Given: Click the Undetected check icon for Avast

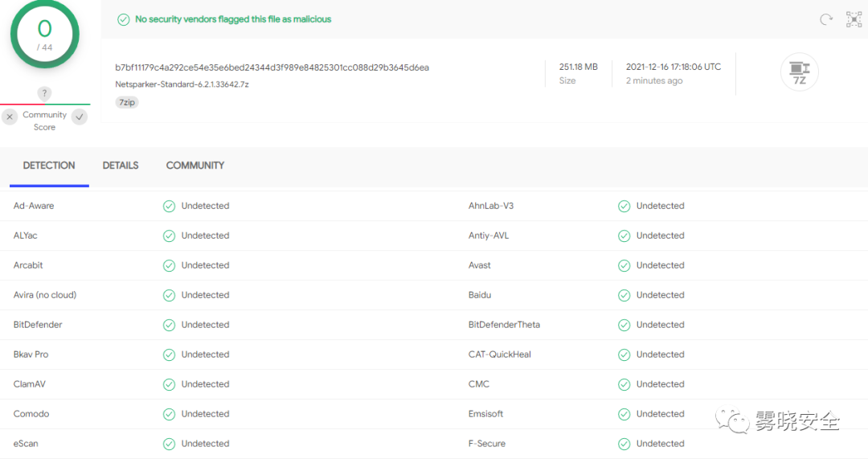Looking at the screenshot, I should [x=624, y=266].
